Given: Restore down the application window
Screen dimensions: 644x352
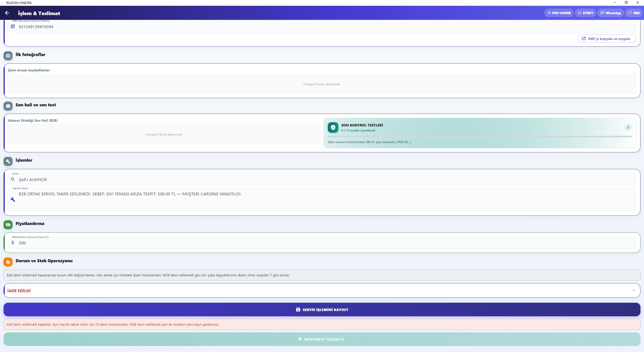Looking at the screenshot, I should (x=626, y=3).
